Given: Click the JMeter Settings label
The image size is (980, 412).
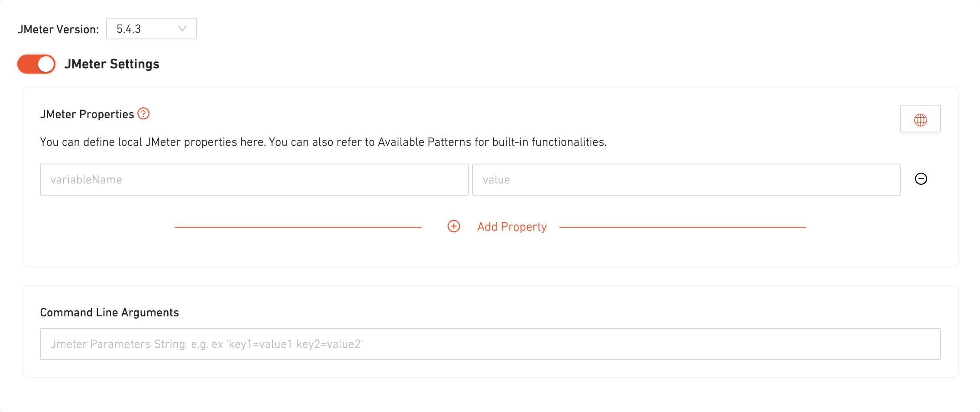Looking at the screenshot, I should (112, 64).
